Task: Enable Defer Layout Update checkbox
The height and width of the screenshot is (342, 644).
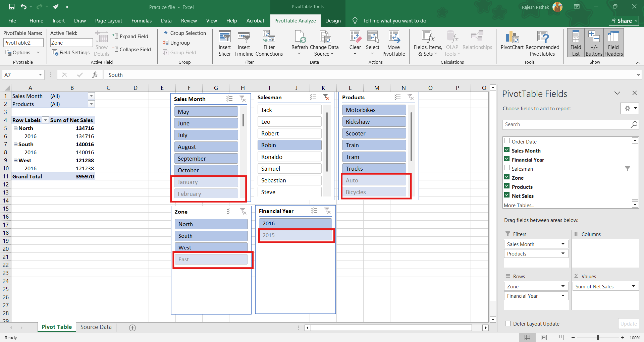Action: [x=508, y=324]
